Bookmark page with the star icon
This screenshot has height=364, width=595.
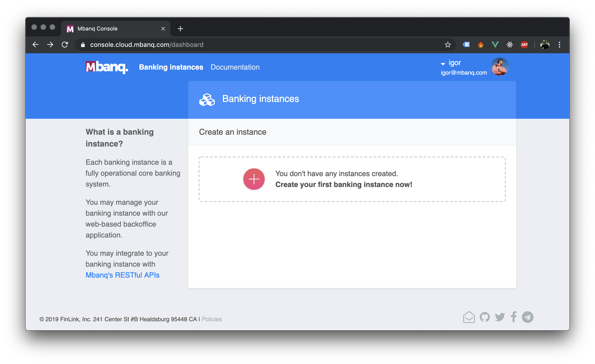coord(448,45)
